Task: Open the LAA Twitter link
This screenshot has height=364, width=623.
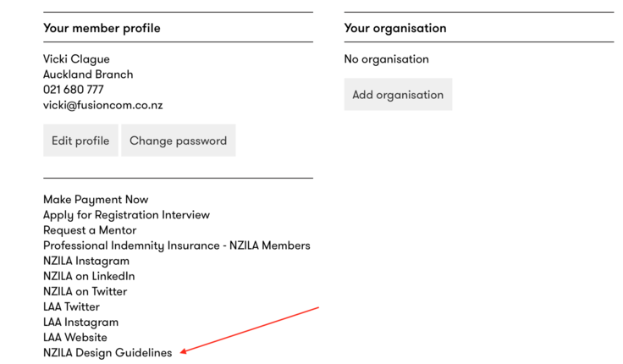Action: (71, 306)
